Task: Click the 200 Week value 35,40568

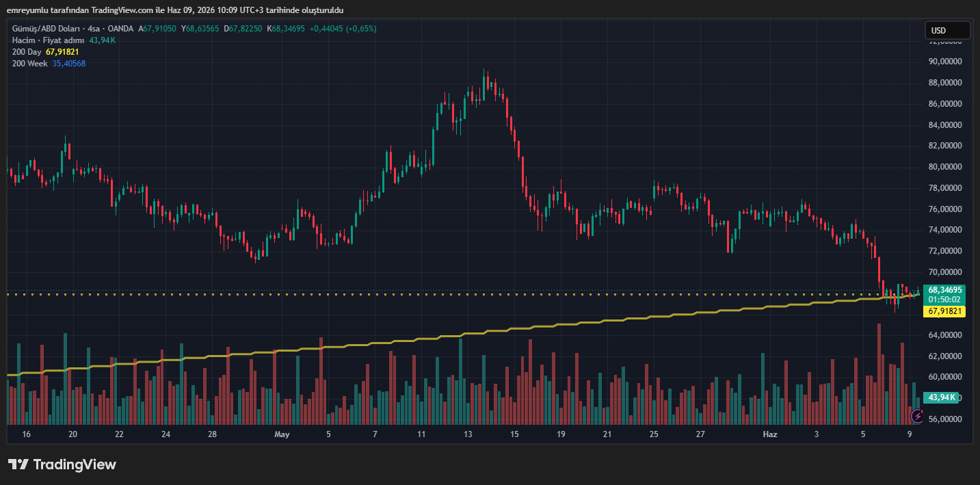Action: point(69,64)
